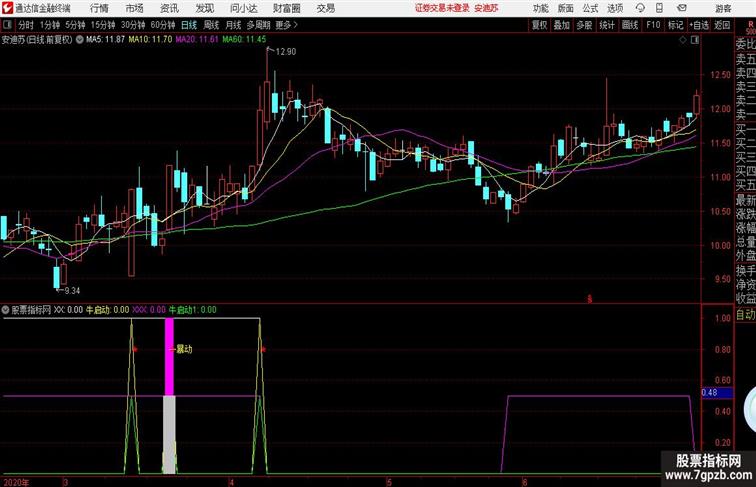
Task: Click the 9.34 low price annotation
Action: click(72, 291)
